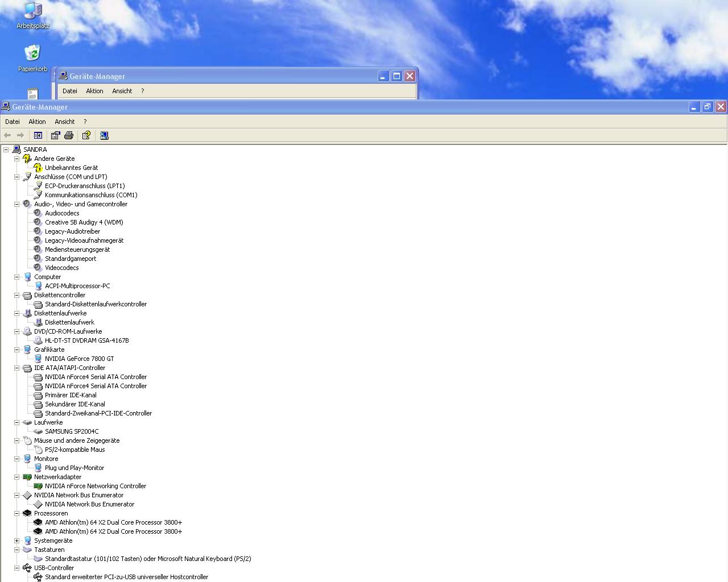The image size is (728, 582).
Task: Collapse the SANDRA root node
Action: [x=6, y=149]
